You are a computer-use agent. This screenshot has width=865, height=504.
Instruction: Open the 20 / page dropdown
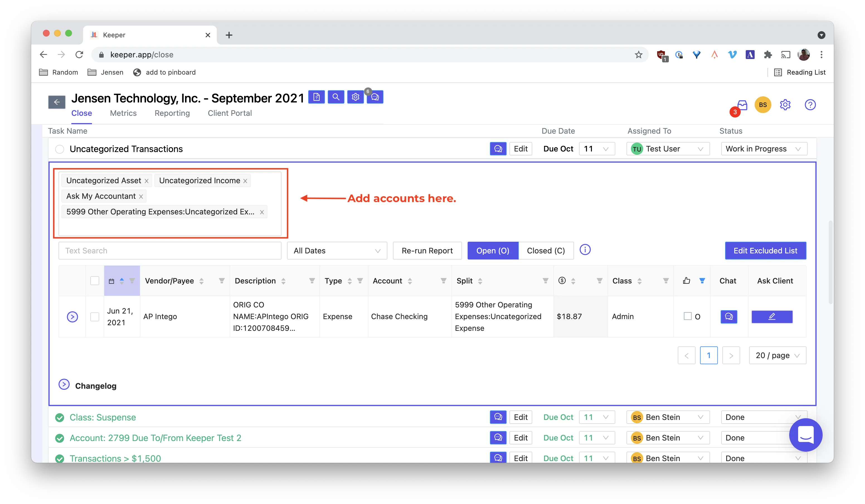[777, 355]
